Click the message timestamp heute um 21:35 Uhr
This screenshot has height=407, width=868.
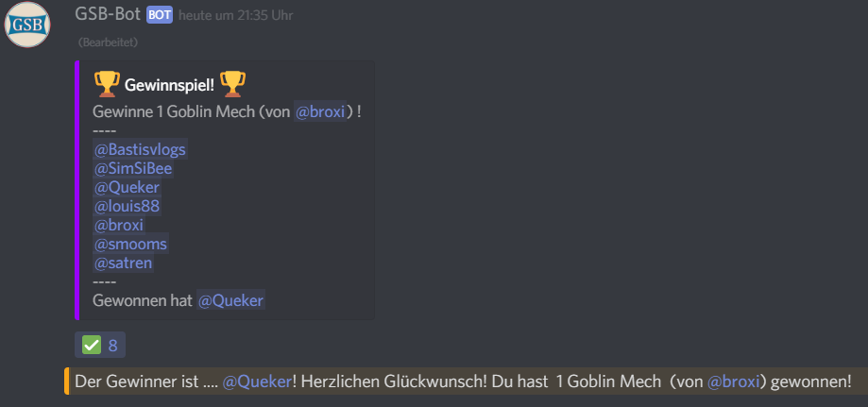tap(236, 15)
